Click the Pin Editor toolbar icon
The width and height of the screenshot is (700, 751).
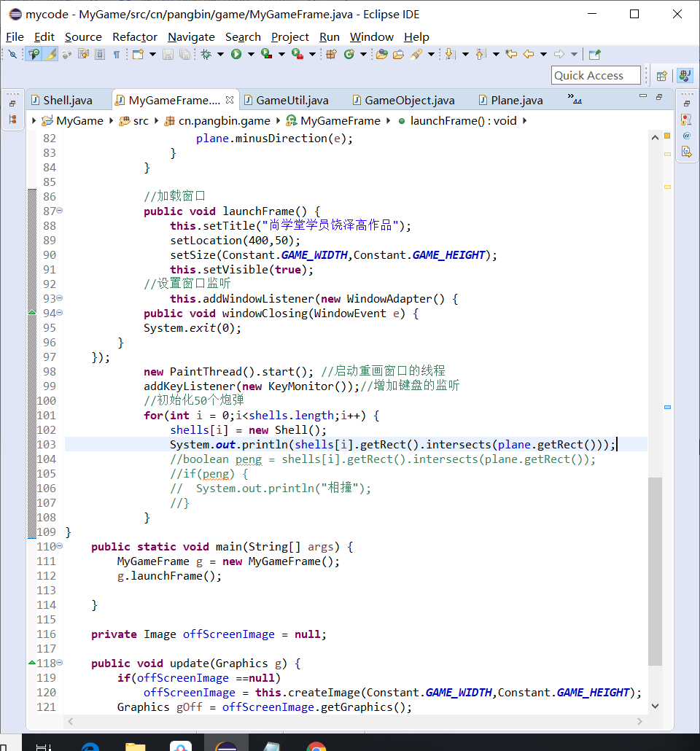(594, 54)
